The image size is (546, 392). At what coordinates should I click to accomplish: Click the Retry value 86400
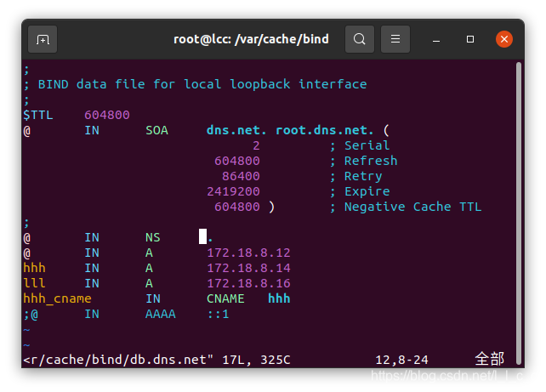tap(241, 176)
